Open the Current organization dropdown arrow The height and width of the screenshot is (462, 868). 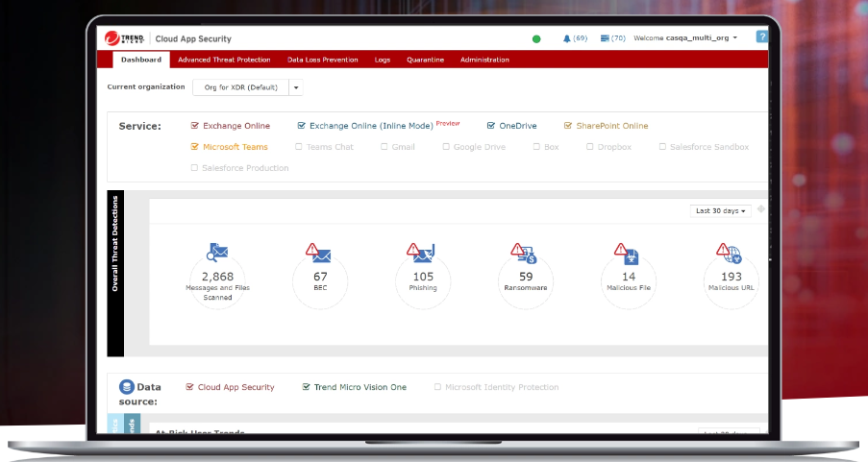296,87
